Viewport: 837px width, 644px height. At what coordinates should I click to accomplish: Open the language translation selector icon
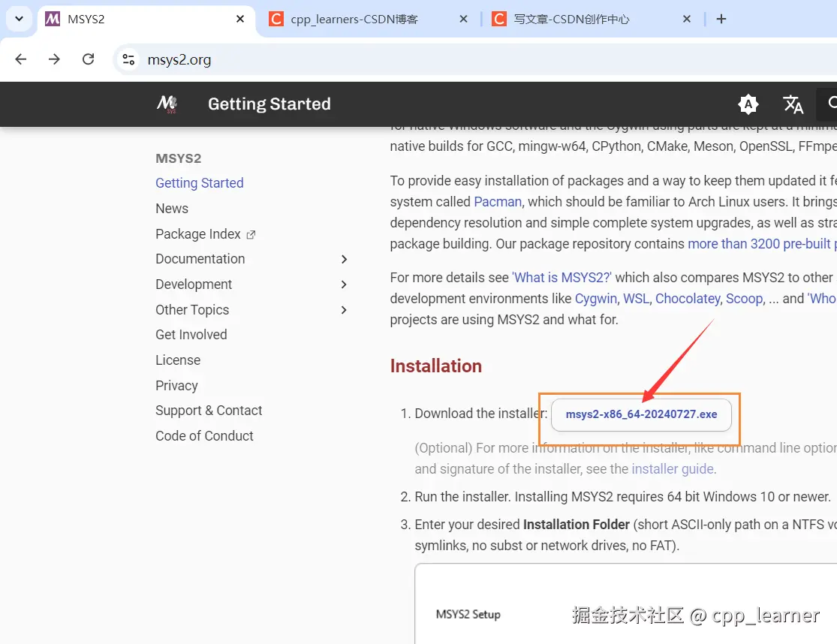(x=793, y=104)
